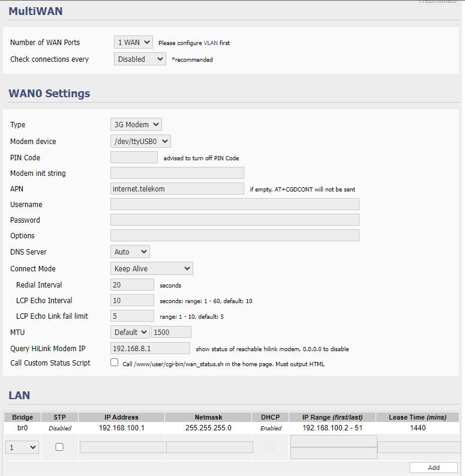Open the Connect Mode dropdown
The width and height of the screenshot is (465, 476).
(151, 268)
